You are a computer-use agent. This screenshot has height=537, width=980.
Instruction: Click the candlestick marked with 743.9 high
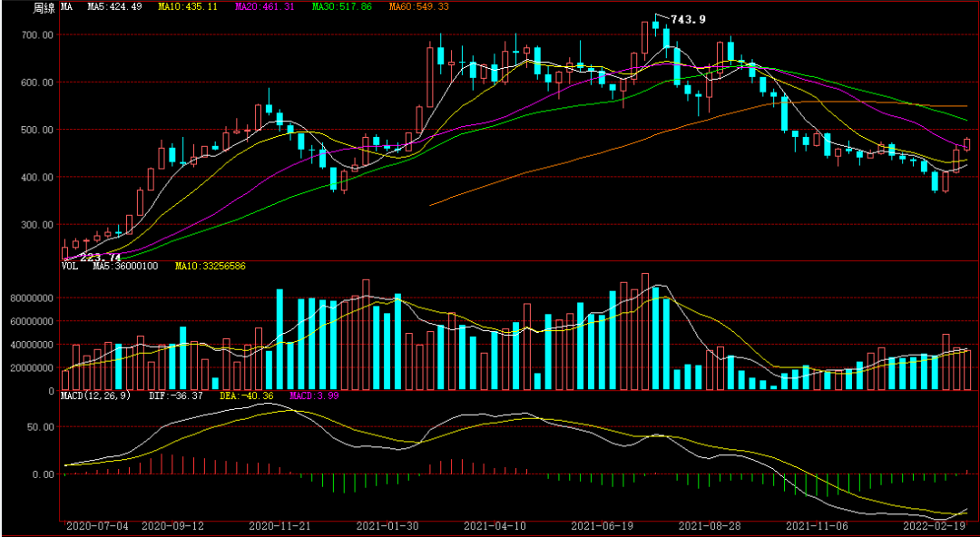(656, 25)
